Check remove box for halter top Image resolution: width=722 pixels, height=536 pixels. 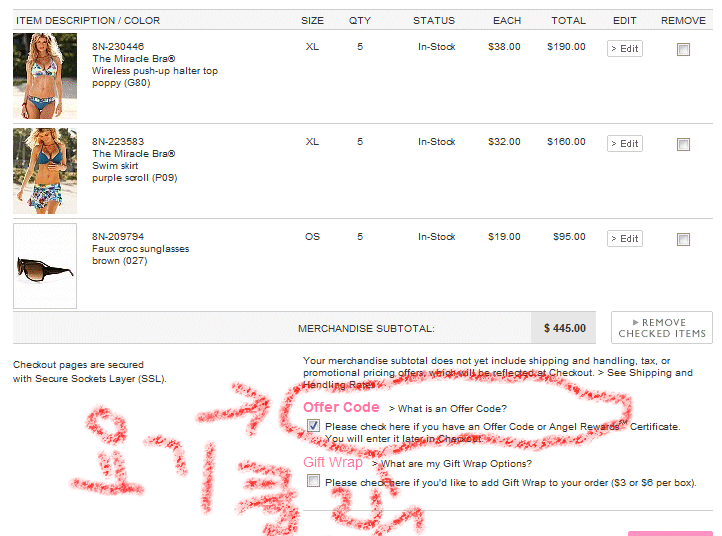click(x=683, y=50)
